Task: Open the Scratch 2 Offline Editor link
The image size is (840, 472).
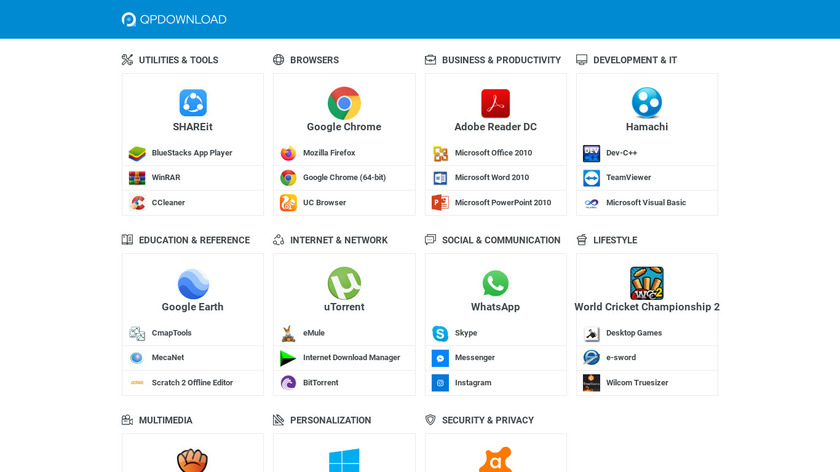Action: [192, 383]
